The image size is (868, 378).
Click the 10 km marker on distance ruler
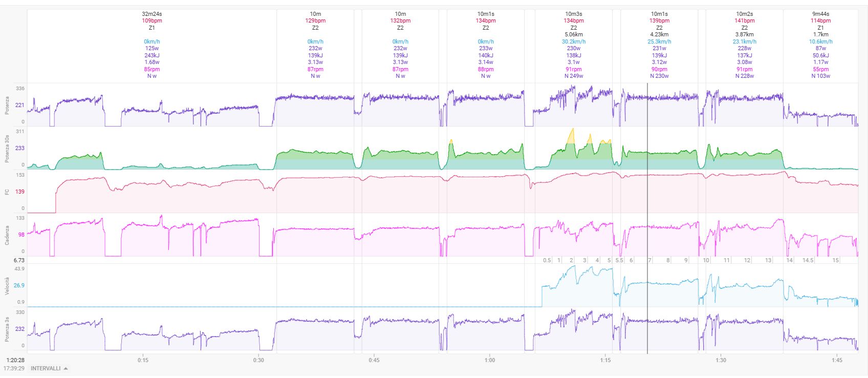(x=706, y=260)
